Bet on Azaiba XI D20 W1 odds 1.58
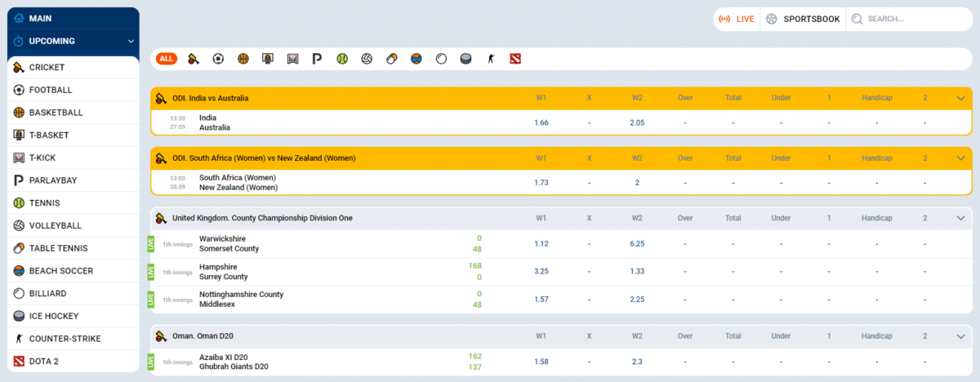980x382 pixels. click(x=541, y=362)
